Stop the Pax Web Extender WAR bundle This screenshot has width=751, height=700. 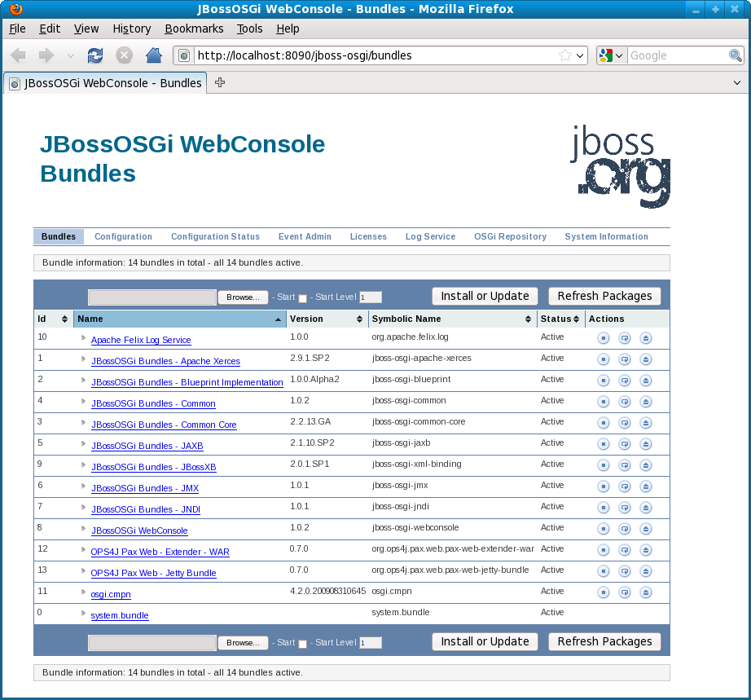604,550
